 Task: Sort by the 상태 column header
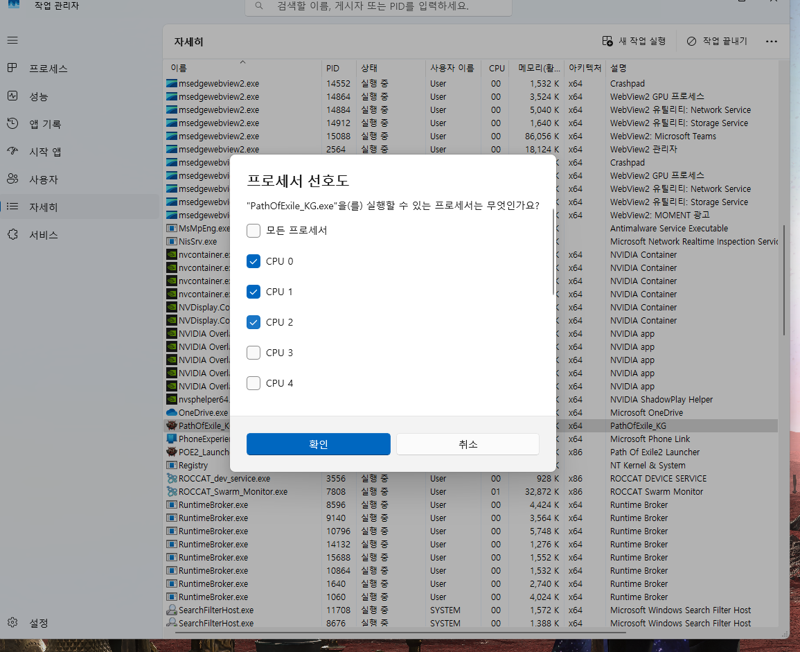390,68
